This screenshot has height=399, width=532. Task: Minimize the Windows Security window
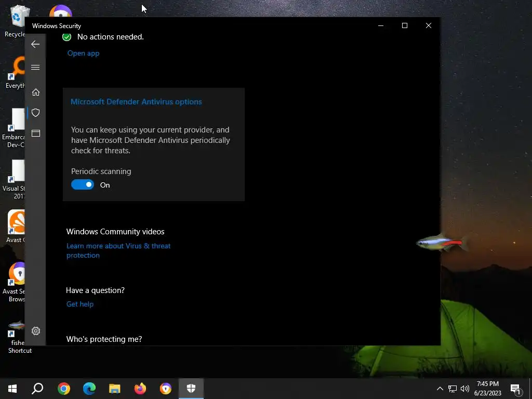point(381,25)
